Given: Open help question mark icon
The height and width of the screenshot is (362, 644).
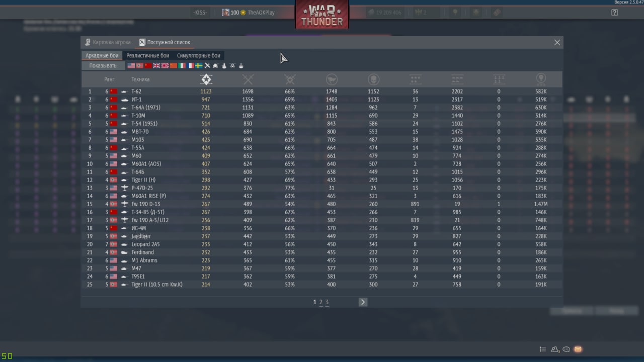Looking at the screenshot, I should (614, 13).
